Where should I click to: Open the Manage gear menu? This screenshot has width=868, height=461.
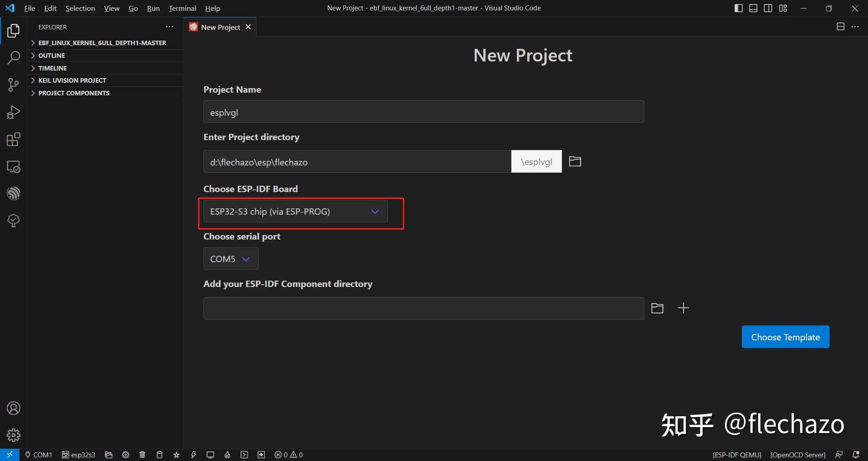coord(14,435)
